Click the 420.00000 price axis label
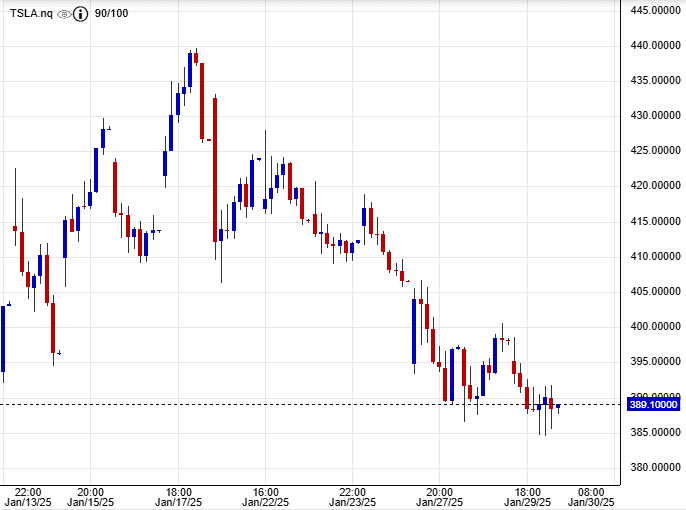The height and width of the screenshot is (510, 686). coord(655,186)
